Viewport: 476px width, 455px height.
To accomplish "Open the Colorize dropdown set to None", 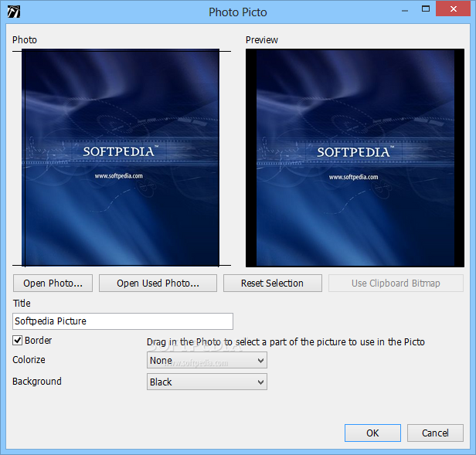I will click(x=207, y=360).
